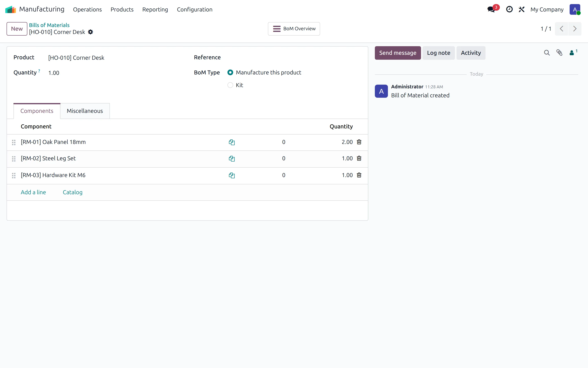The width and height of the screenshot is (588, 368).
Task: Select Manufacture this product BoM type
Action: (x=230, y=73)
